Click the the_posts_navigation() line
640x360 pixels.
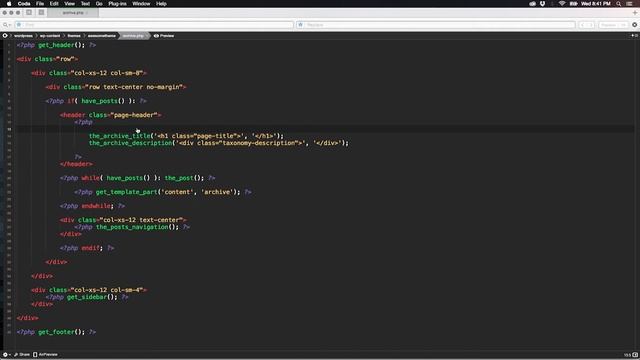(x=132, y=227)
